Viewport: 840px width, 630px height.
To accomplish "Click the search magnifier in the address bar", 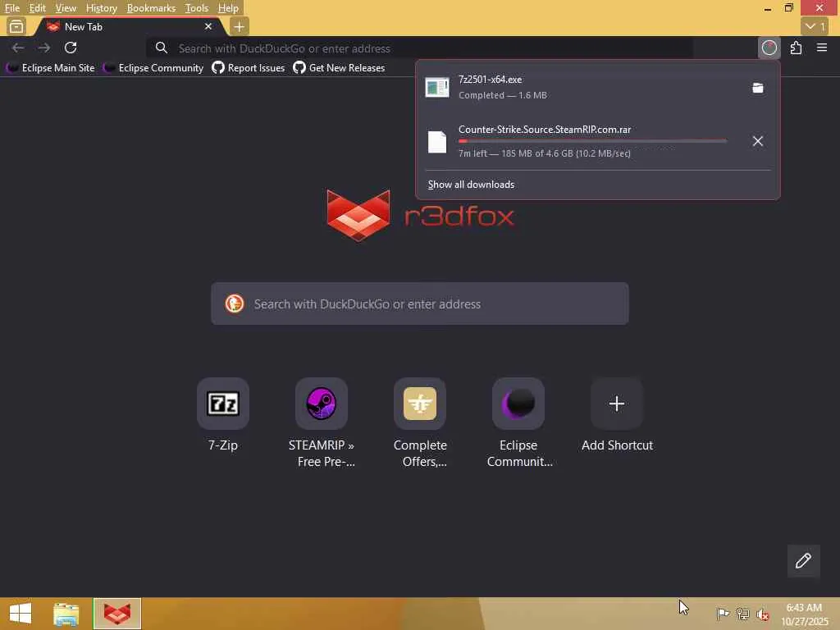I will click(x=162, y=48).
